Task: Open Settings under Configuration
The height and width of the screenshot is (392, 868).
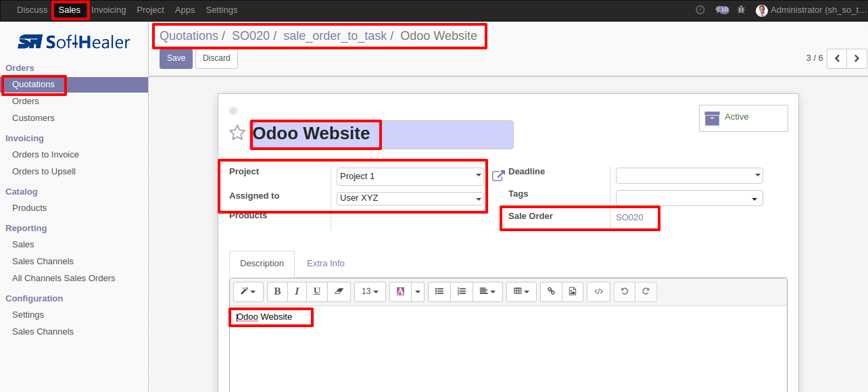Action: click(28, 315)
